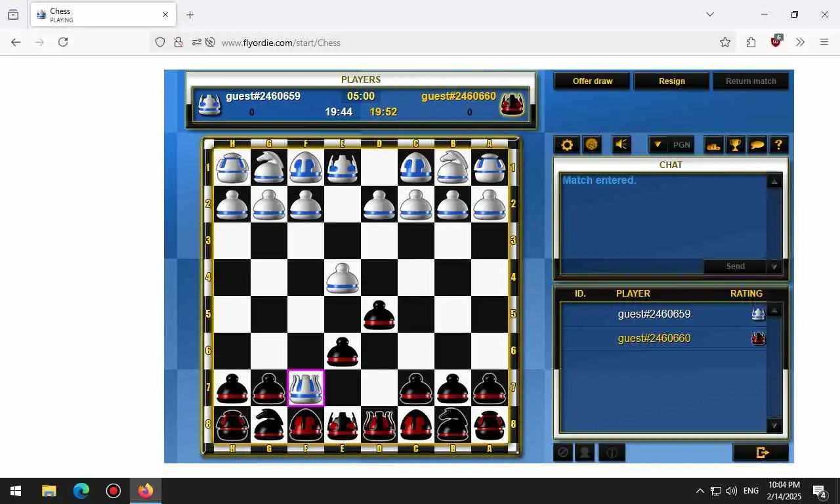Image resolution: width=840 pixels, height=504 pixels.
Task: Click the black player avatar in the PLAYERS panel
Action: (x=512, y=104)
